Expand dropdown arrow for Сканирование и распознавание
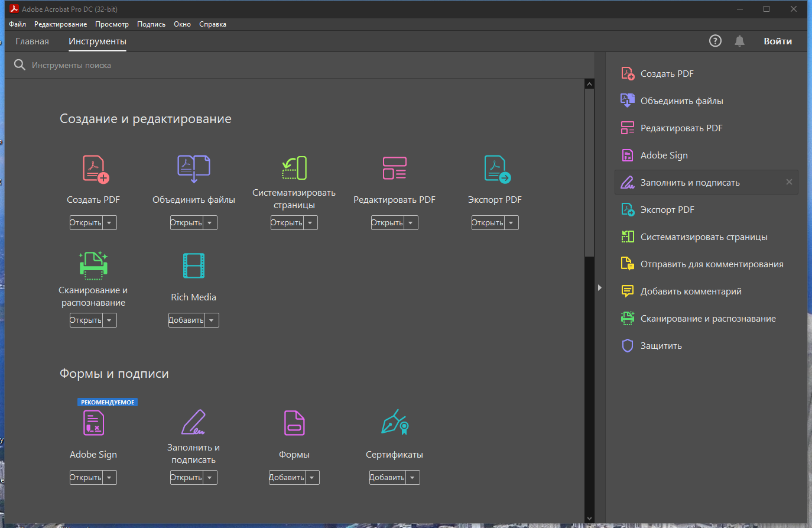This screenshot has height=528, width=812. pyautogui.click(x=110, y=320)
